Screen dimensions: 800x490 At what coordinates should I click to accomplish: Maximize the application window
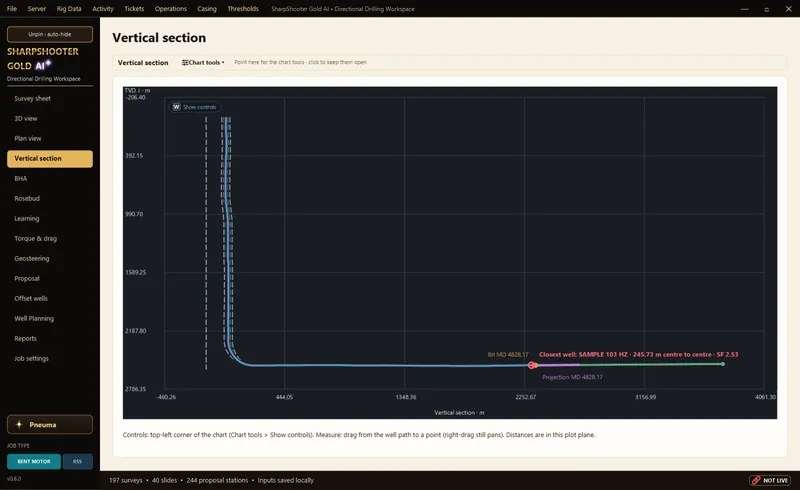click(x=766, y=9)
